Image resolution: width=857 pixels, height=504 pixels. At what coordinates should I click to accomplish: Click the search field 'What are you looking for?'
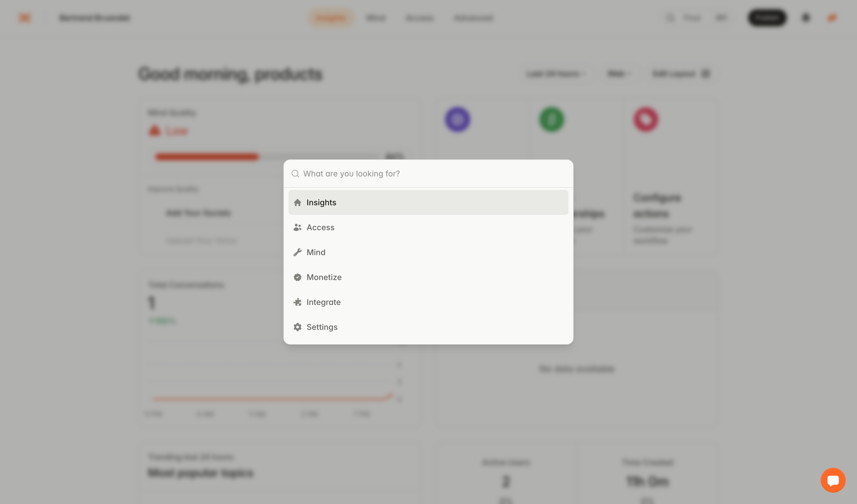(428, 173)
